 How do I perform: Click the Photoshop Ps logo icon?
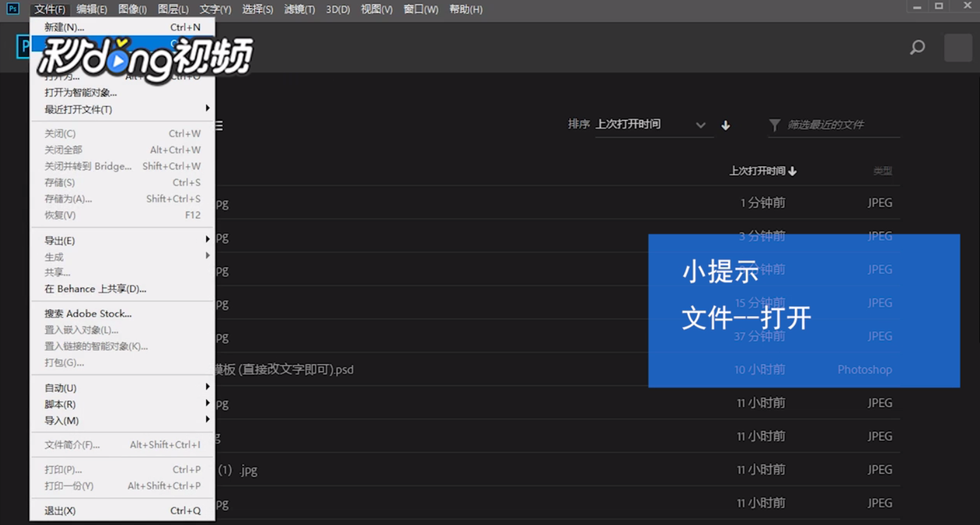pos(13,9)
